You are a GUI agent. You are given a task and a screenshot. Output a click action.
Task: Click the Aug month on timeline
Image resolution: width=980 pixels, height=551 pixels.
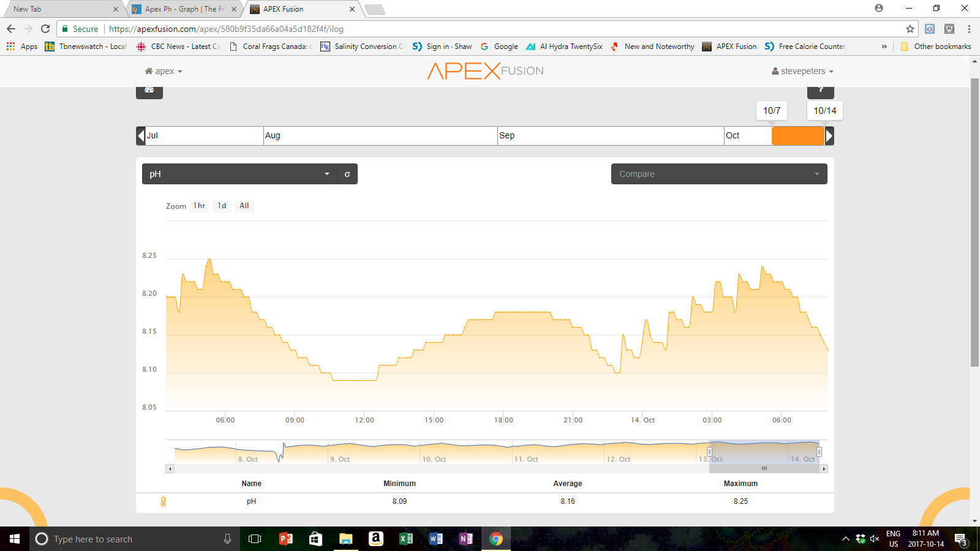click(380, 136)
